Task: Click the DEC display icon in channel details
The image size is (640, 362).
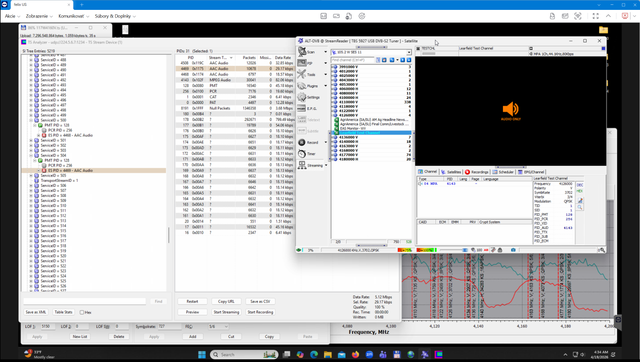Action: tap(580, 185)
